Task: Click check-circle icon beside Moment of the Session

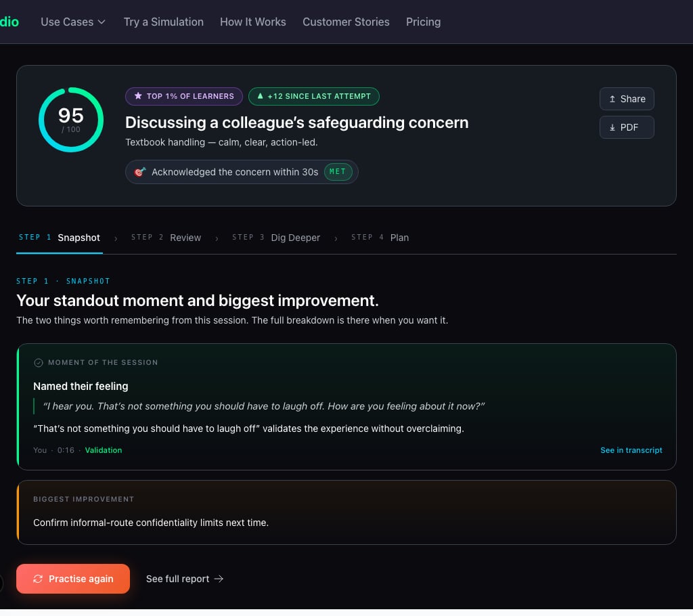Action: (39, 363)
